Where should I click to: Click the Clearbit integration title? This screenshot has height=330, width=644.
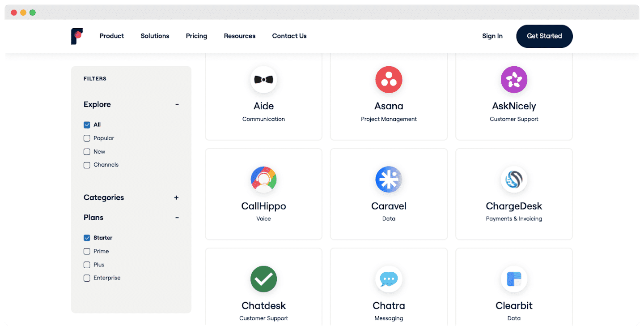(x=514, y=306)
